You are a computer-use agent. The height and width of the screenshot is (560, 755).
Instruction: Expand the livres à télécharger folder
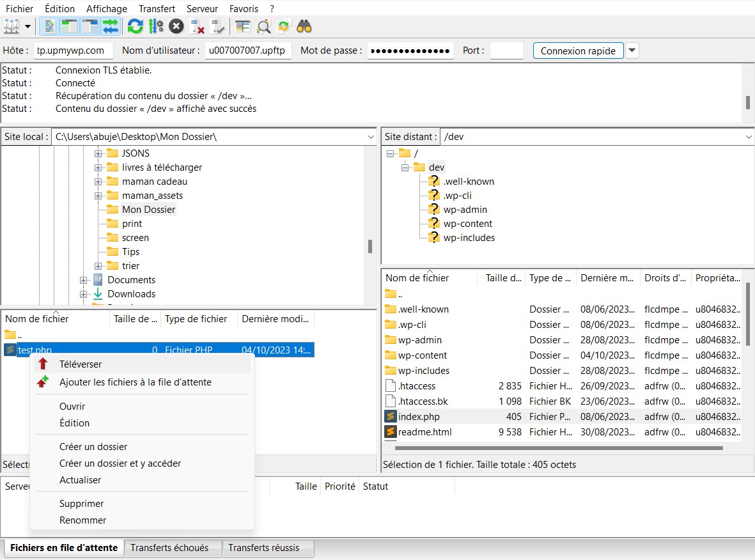tap(98, 167)
